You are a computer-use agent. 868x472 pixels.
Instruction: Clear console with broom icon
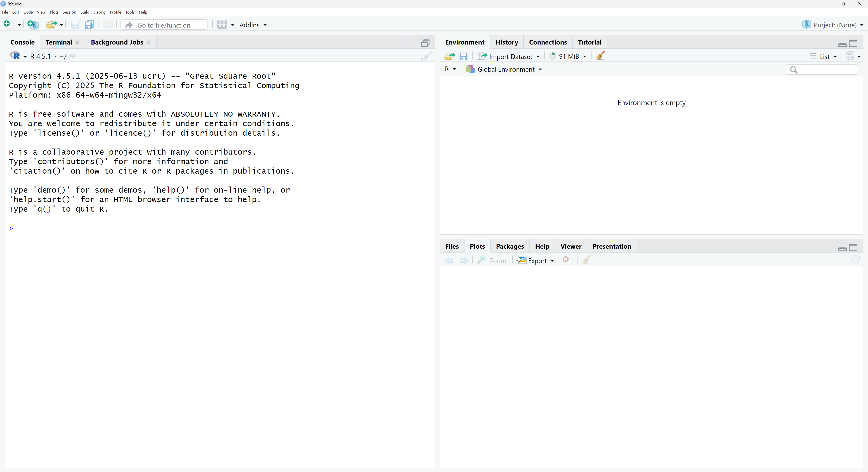coord(426,56)
